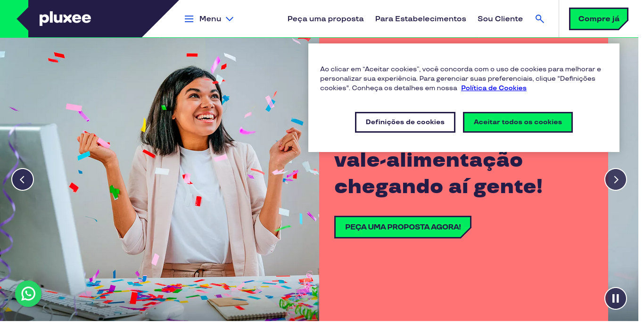Expand the Menu dropdown chevron
This screenshot has width=644, height=322.
tap(230, 19)
